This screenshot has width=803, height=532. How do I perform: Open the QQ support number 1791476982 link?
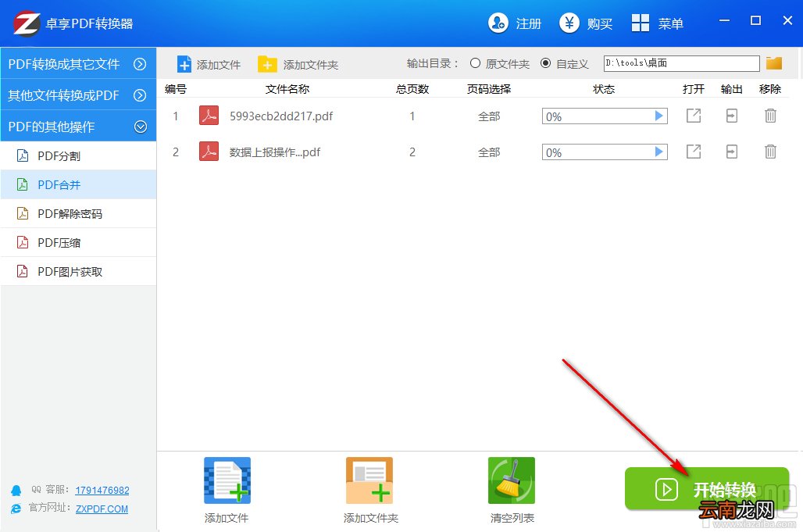(102, 490)
